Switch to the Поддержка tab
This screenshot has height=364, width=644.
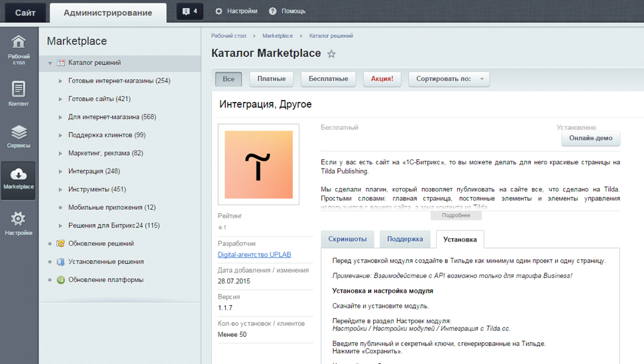[x=405, y=239]
